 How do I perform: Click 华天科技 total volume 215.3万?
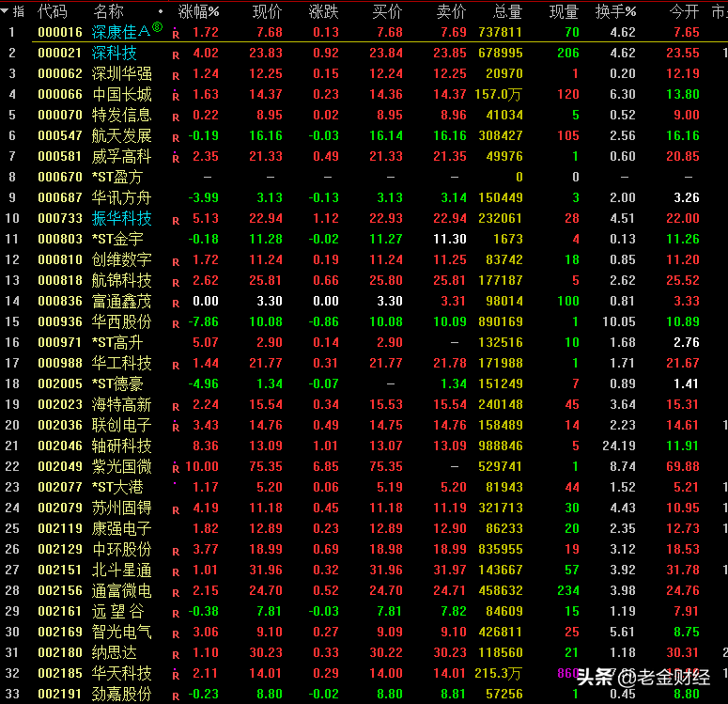[x=498, y=673]
